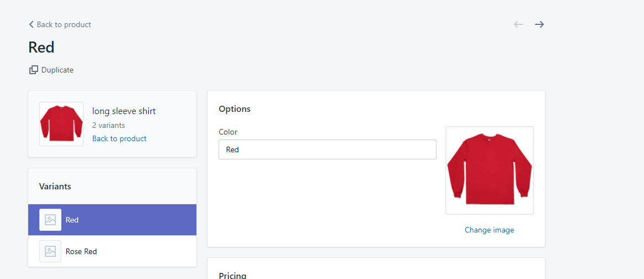
Task: Click the Red variant image placeholder icon
Action: click(50, 220)
